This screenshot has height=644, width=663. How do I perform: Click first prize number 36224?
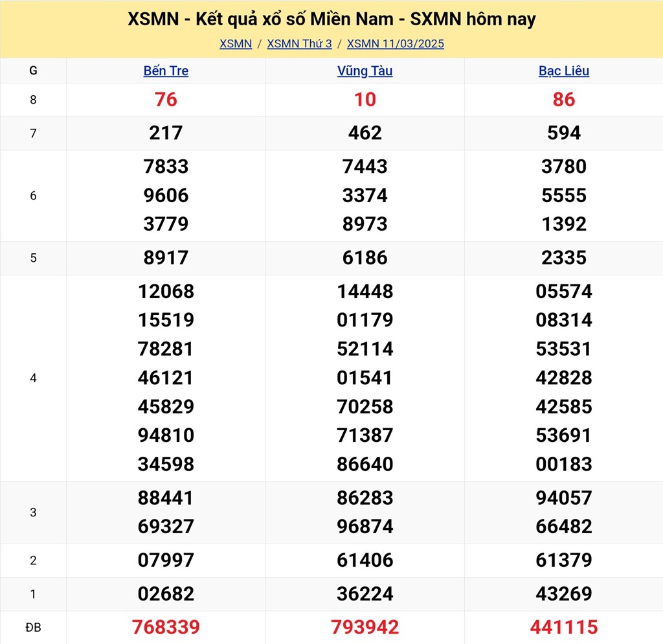coord(365,594)
